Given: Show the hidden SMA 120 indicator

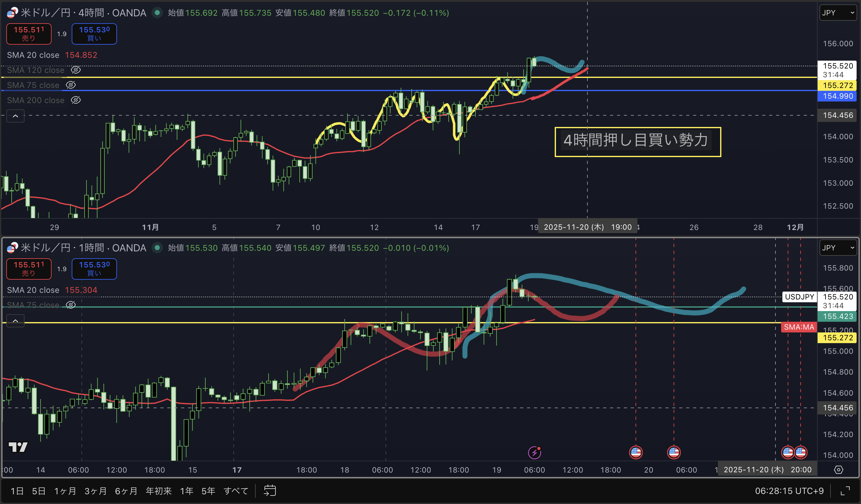Looking at the screenshot, I should click(75, 70).
